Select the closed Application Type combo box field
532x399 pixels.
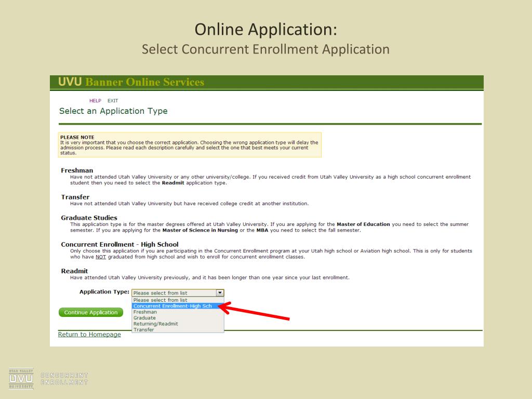point(178,293)
